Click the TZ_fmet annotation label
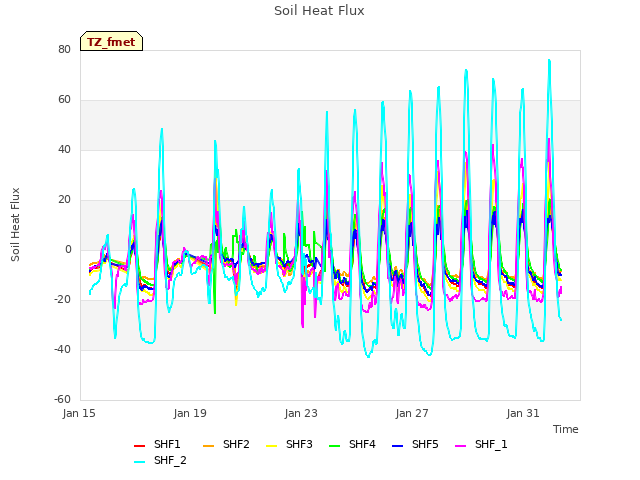Image resolution: width=640 pixels, height=480 pixels. 111,42
